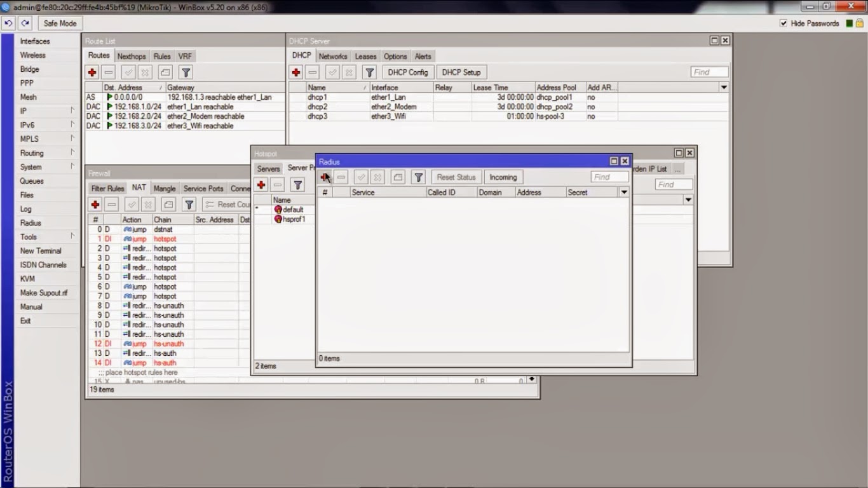Click the Incoming button in Radius
This screenshot has height=488, width=868.
pos(503,177)
